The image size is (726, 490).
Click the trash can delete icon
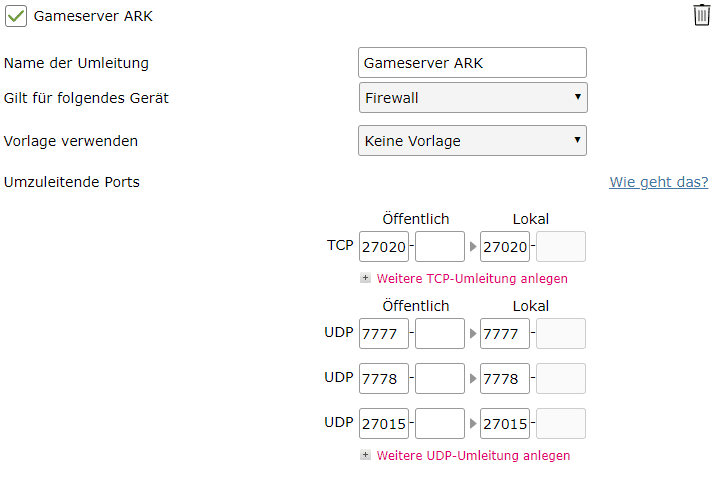(x=702, y=15)
